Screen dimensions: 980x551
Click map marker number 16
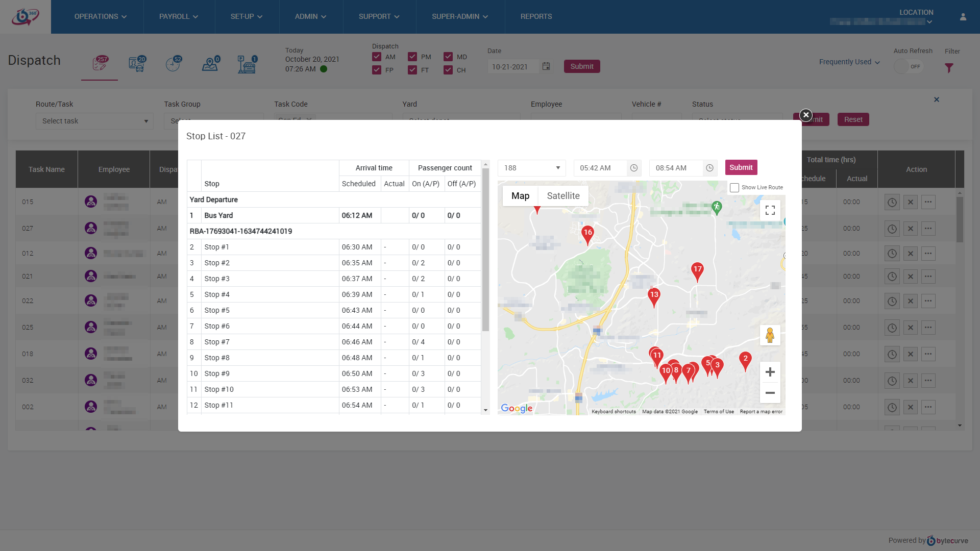(x=587, y=234)
